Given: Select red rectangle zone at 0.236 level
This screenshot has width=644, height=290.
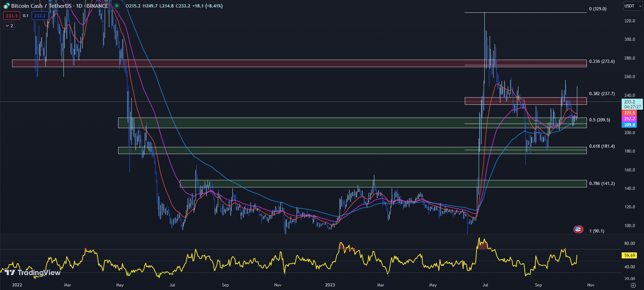Looking at the screenshot, I should 299,63.
